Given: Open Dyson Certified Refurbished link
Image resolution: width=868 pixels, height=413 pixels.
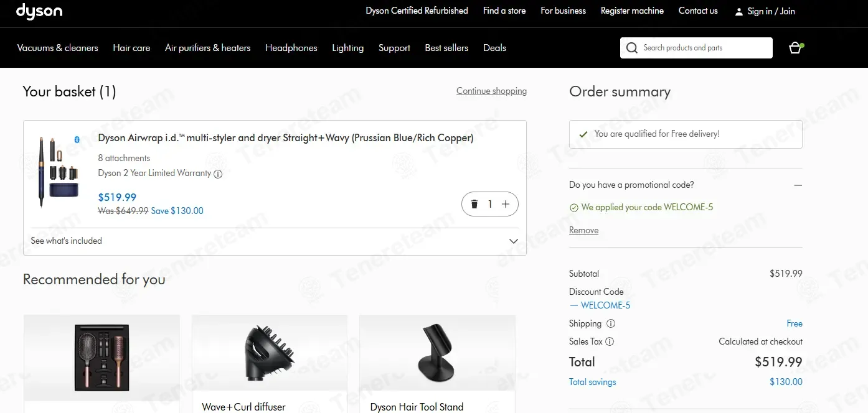Looking at the screenshot, I should [417, 11].
